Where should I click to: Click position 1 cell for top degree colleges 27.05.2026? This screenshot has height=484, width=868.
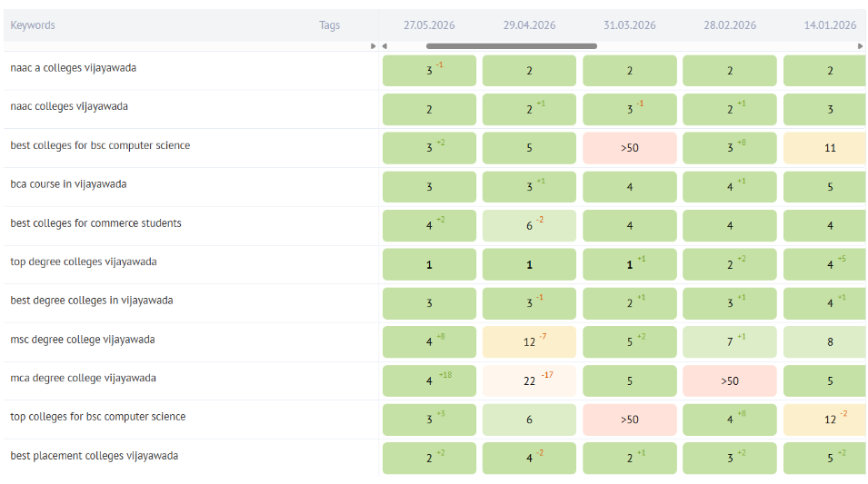pyautogui.click(x=429, y=264)
